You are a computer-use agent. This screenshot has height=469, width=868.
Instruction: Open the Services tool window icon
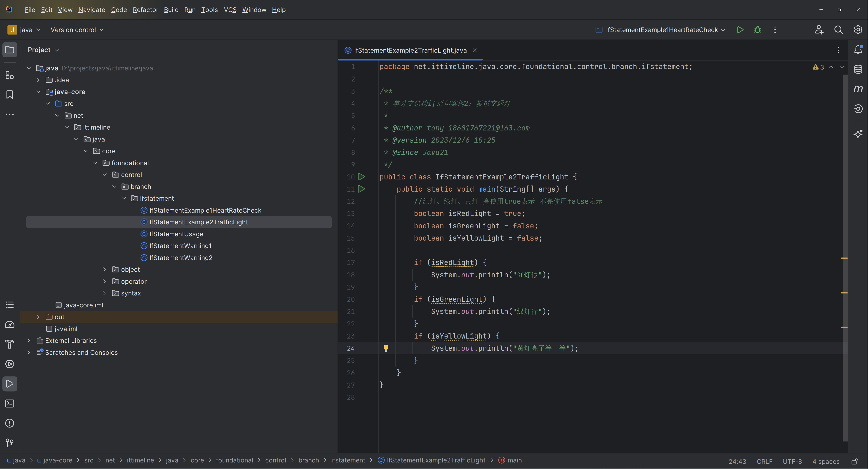10,364
